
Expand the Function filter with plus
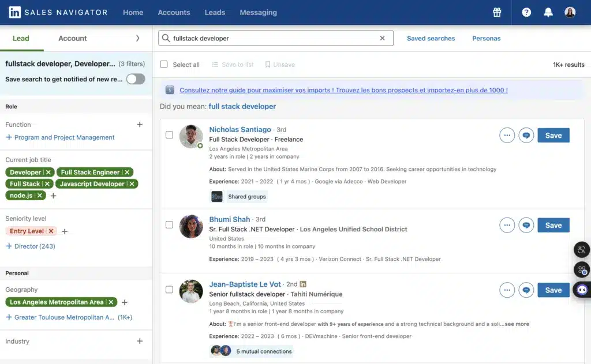pos(140,125)
